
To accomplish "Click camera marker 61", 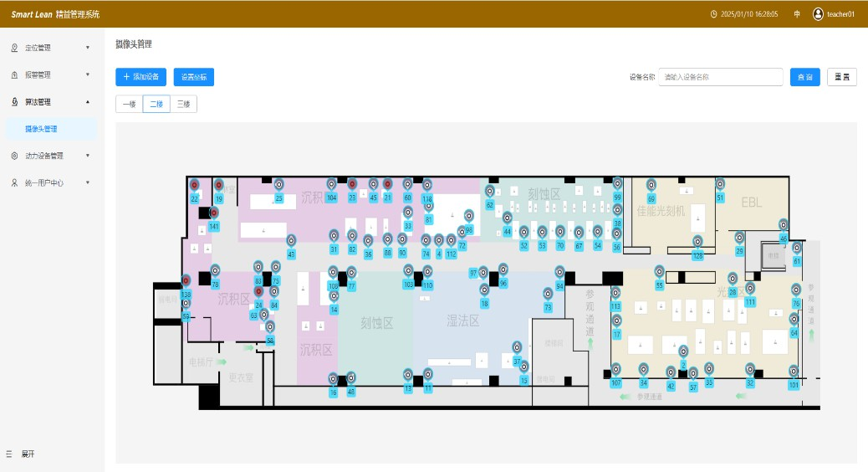I will (797, 249).
